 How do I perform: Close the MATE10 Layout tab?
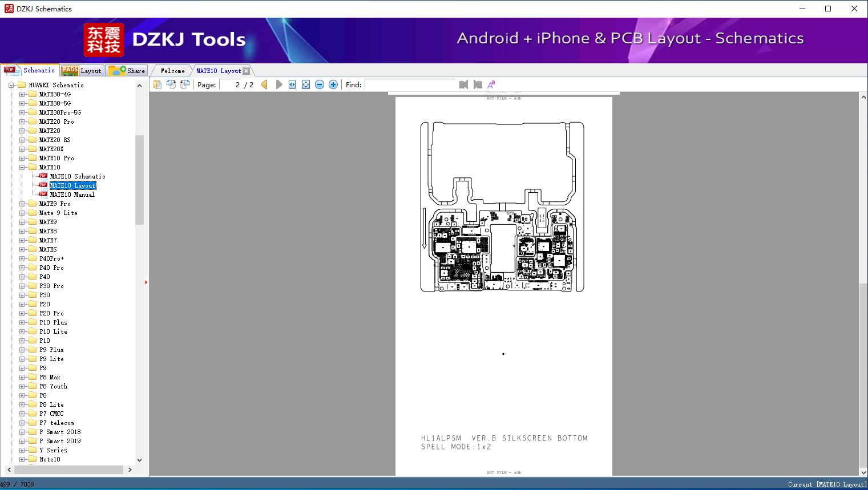[247, 71]
